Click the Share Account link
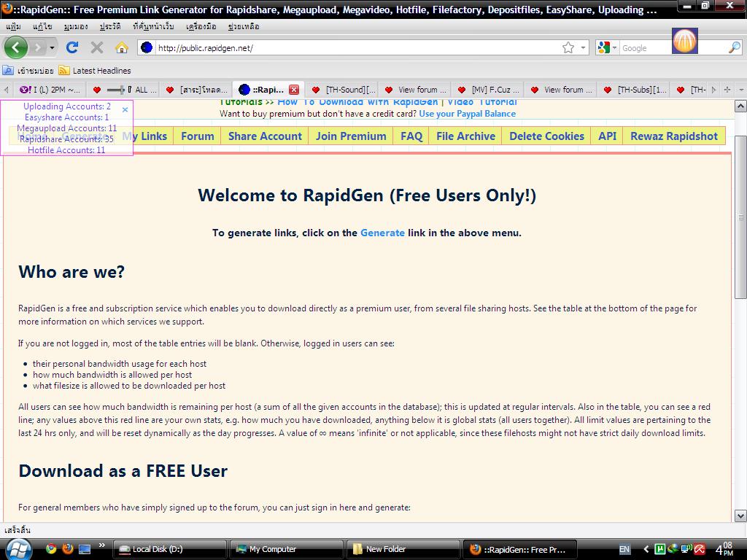 click(265, 136)
